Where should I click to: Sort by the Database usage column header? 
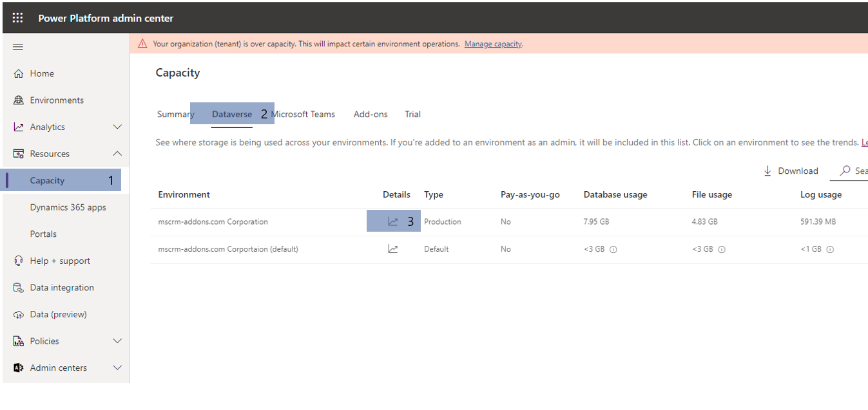(615, 194)
